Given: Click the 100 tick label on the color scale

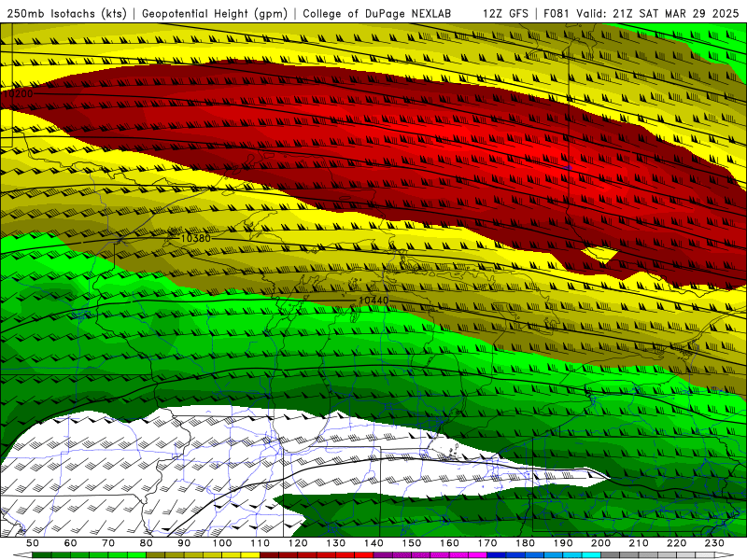Looking at the screenshot, I should click(x=222, y=543).
